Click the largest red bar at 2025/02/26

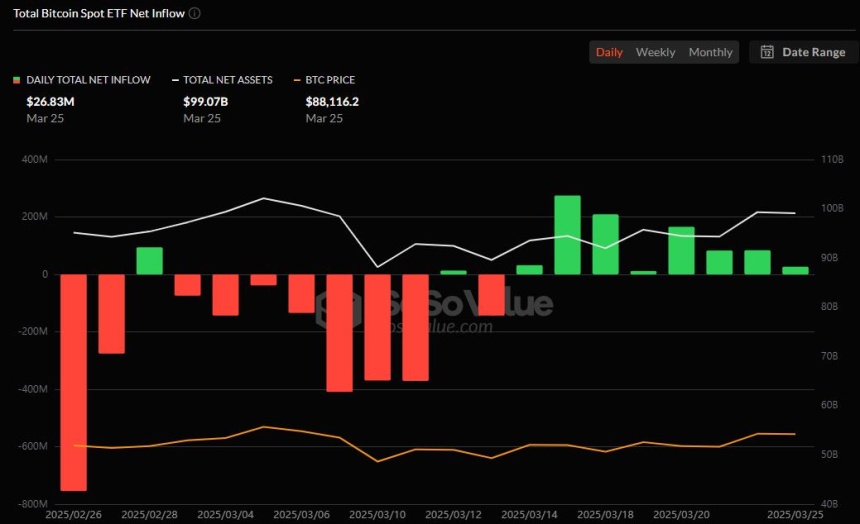tap(74, 382)
